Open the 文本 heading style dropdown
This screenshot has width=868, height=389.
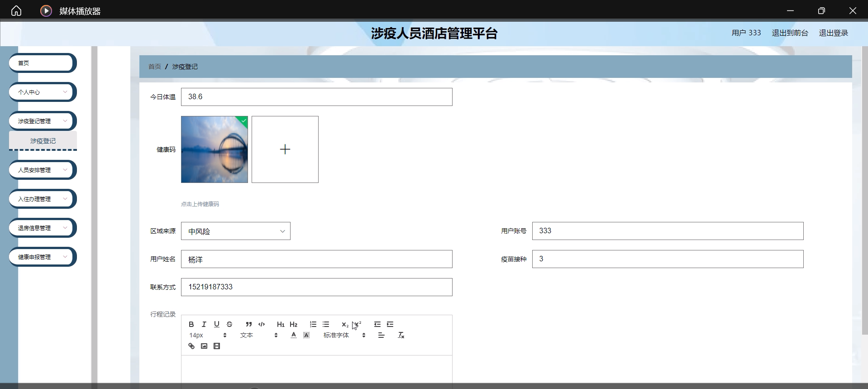point(259,335)
